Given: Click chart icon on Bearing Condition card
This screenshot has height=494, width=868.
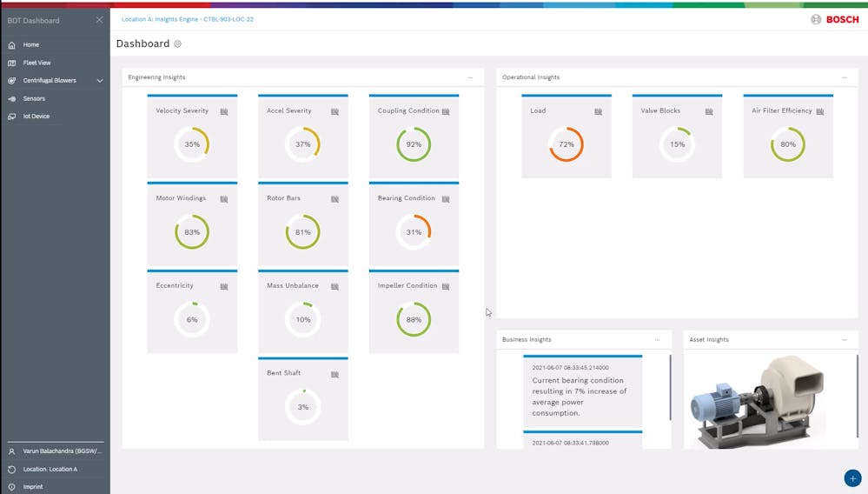Looking at the screenshot, I should point(446,199).
